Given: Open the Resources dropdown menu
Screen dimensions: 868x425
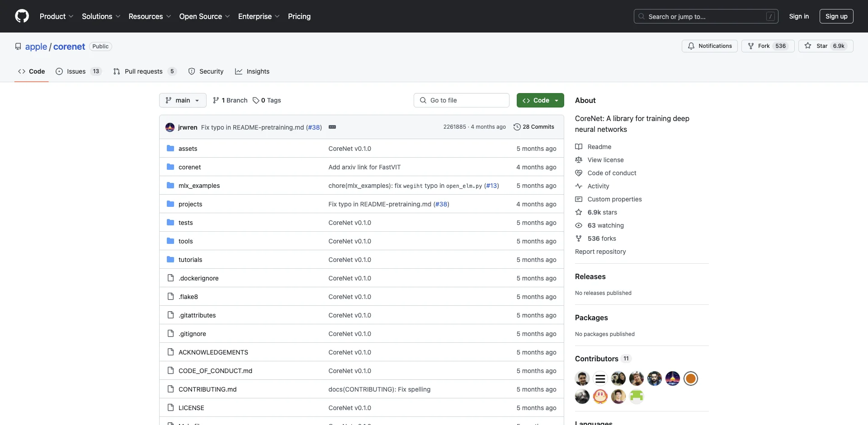Looking at the screenshot, I should coord(150,16).
